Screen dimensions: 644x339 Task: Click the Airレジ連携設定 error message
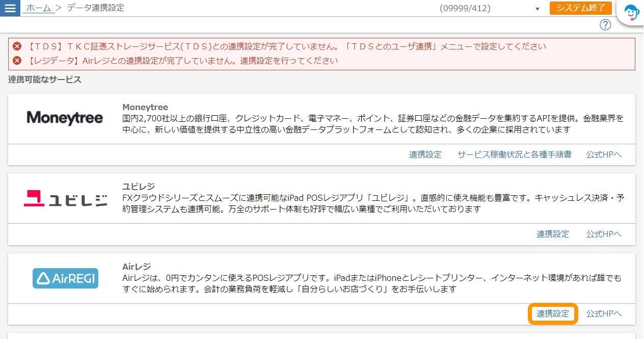tap(182, 61)
